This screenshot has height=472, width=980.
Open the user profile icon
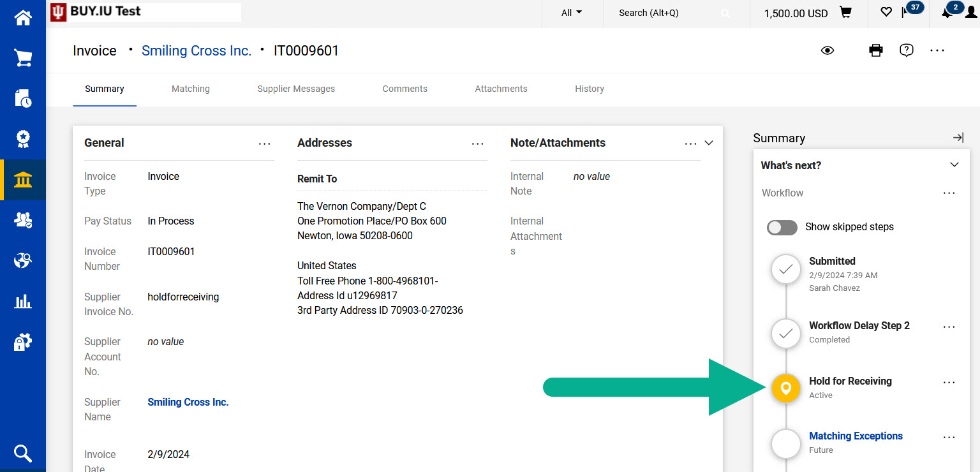click(971, 13)
